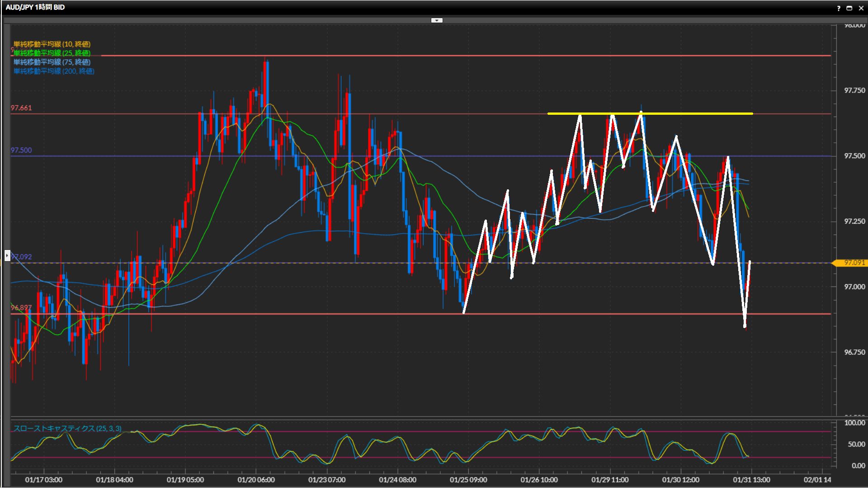Click the 75-period moving average label
Image resolution: width=868 pixels, height=488 pixels.
pyautogui.click(x=52, y=62)
